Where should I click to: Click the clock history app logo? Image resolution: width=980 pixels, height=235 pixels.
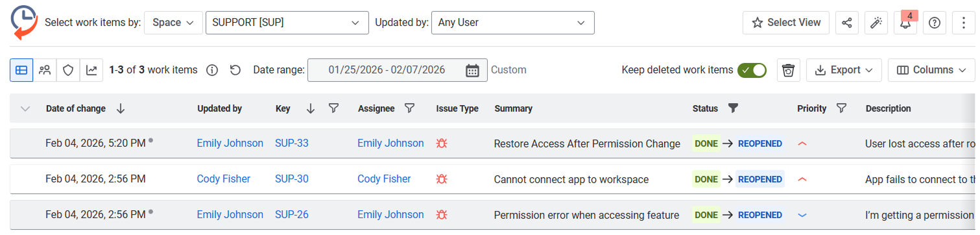24,22
